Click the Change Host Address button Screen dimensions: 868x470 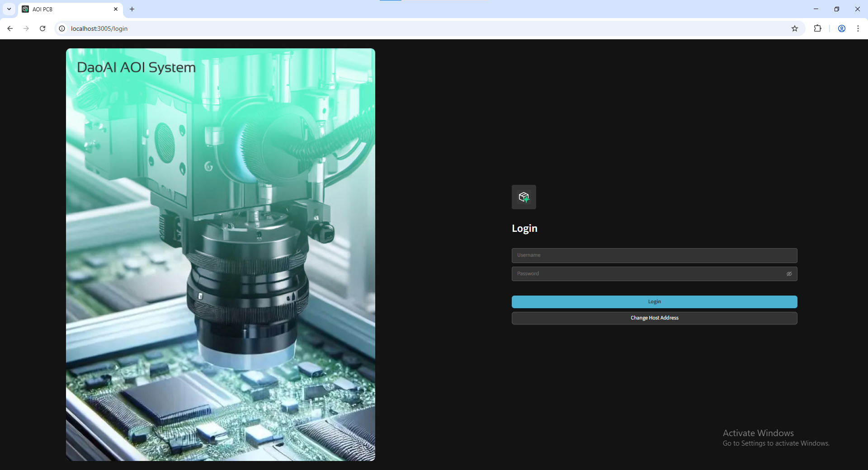(x=654, y=318)
